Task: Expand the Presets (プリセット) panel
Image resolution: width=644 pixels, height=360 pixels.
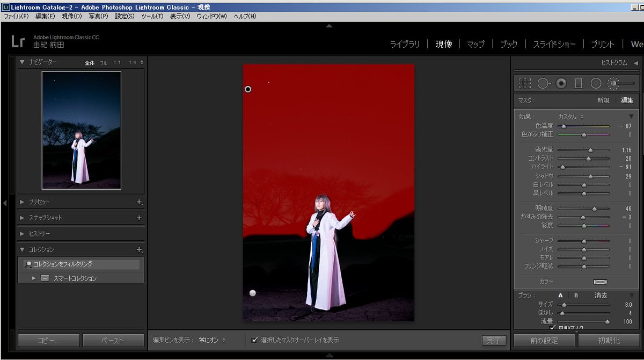Action: click(23, 202)
